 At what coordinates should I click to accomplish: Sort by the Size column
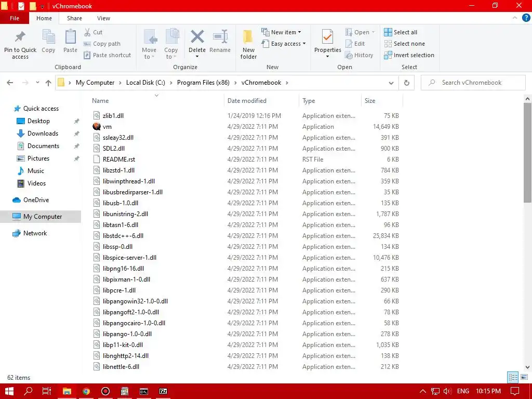pyautogui.click(x=370, y=101)
